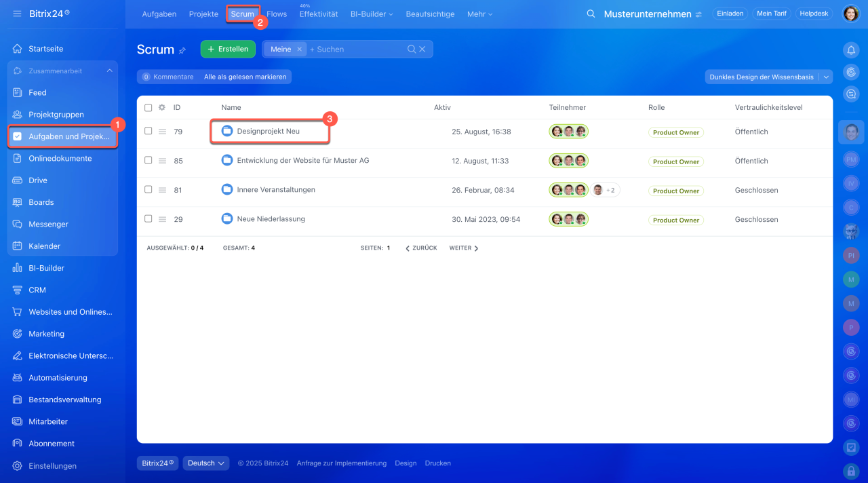Open the Designprojekt Neu scrum project
Screen dimensions: 868x483
(268, 131)
